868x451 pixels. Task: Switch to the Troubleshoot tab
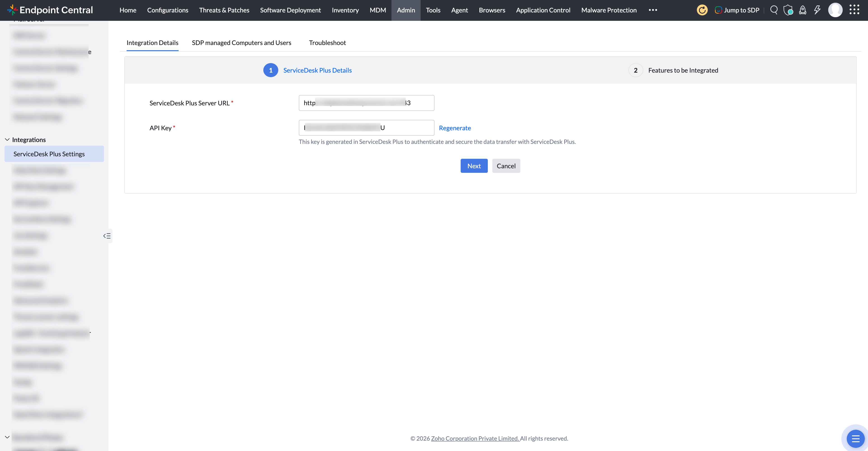328,43
